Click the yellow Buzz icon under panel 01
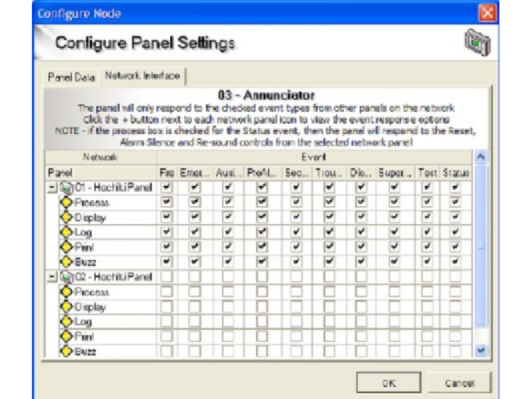 pos(66,262)
